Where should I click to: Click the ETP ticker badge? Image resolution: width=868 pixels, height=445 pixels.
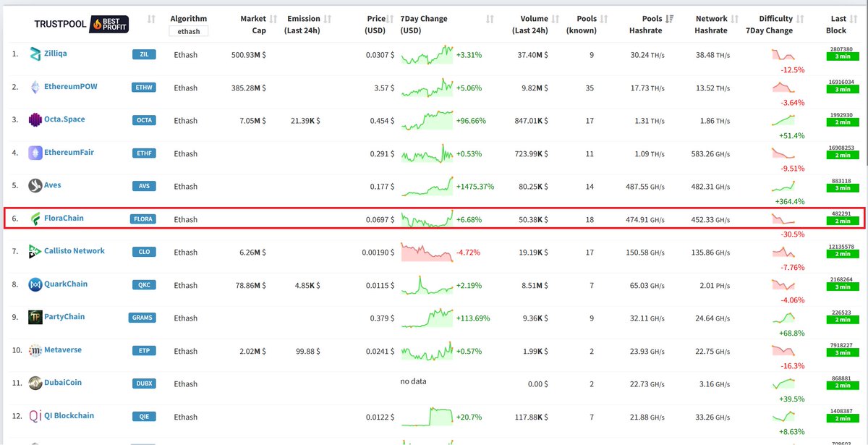click(x=144, y=351)
